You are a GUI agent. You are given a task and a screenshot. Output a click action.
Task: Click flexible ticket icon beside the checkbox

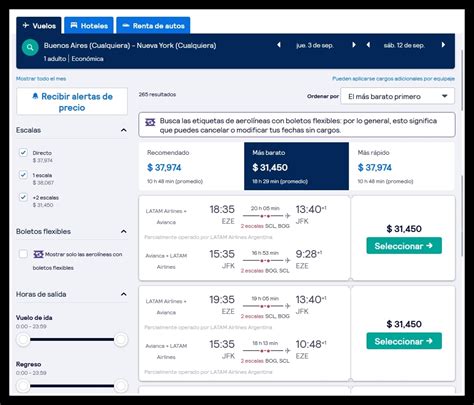(38, 254)
